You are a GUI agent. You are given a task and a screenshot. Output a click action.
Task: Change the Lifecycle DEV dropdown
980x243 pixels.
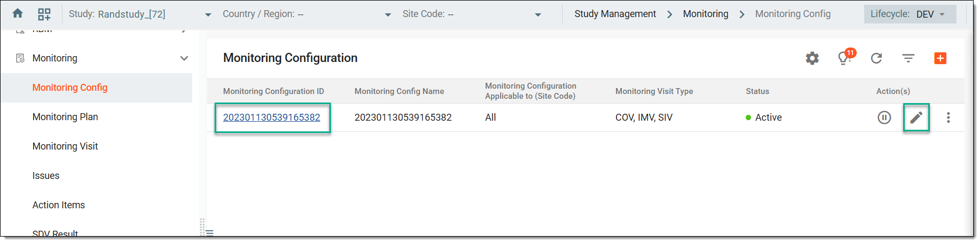[x=910, y=14]
